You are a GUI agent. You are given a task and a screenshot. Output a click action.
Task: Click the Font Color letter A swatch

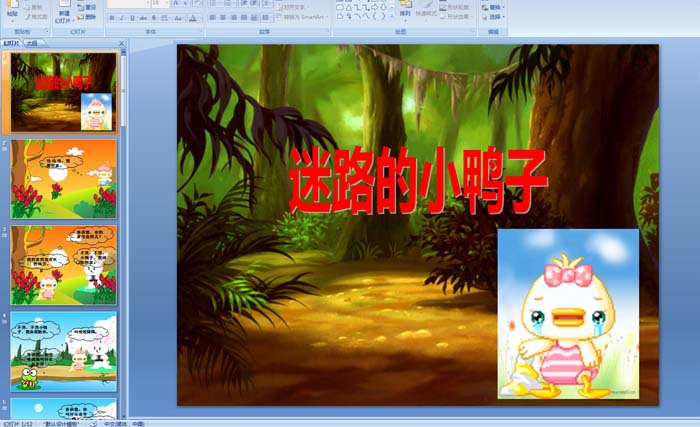[192, 18]
